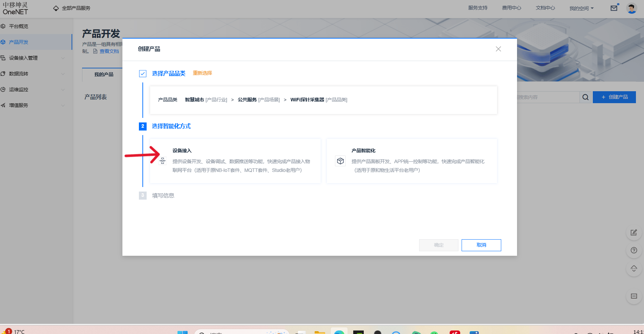Open the 运维监控 sidebar icon

[x=4, y=89]
